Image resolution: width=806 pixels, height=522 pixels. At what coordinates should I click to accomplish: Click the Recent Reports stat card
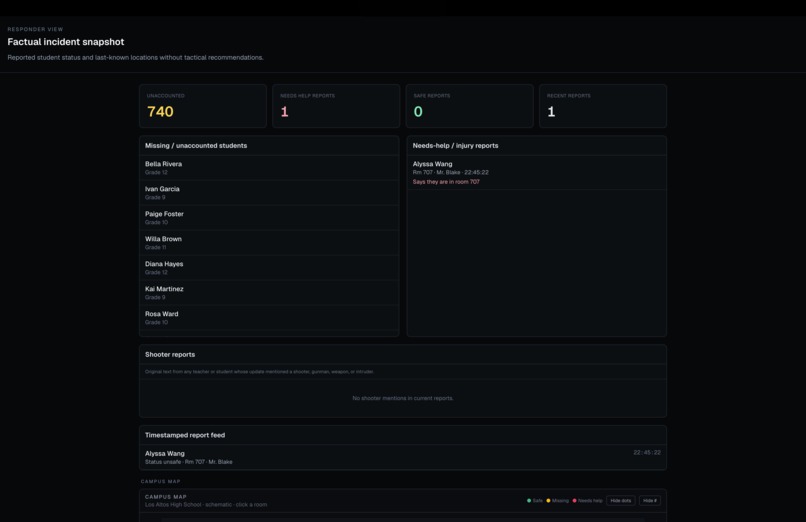coord(602,106)
